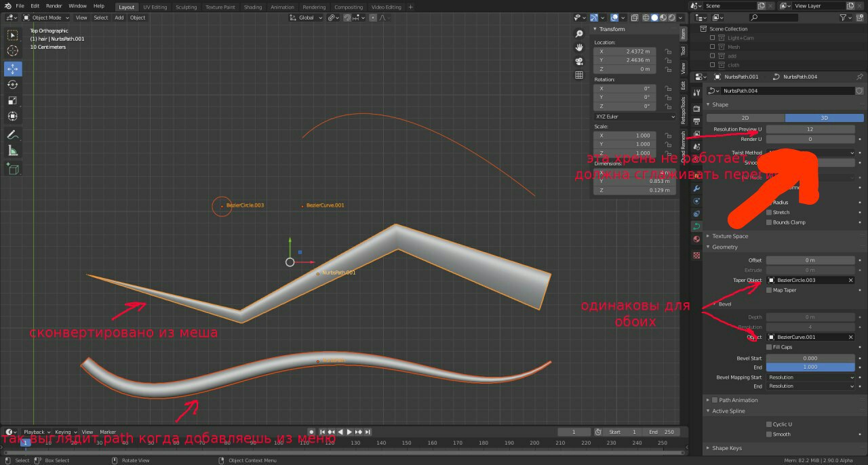
Task: Open the Render menu
Action: pos(54,6)
